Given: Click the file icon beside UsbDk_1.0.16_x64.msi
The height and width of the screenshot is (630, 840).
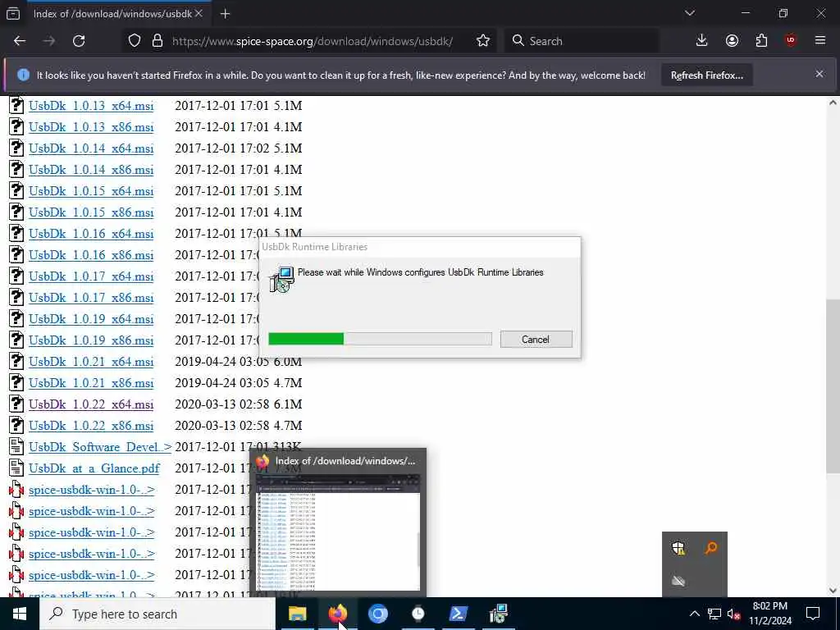Looking at the screenshot, I should pyautogui.click(x=16, y=233).
